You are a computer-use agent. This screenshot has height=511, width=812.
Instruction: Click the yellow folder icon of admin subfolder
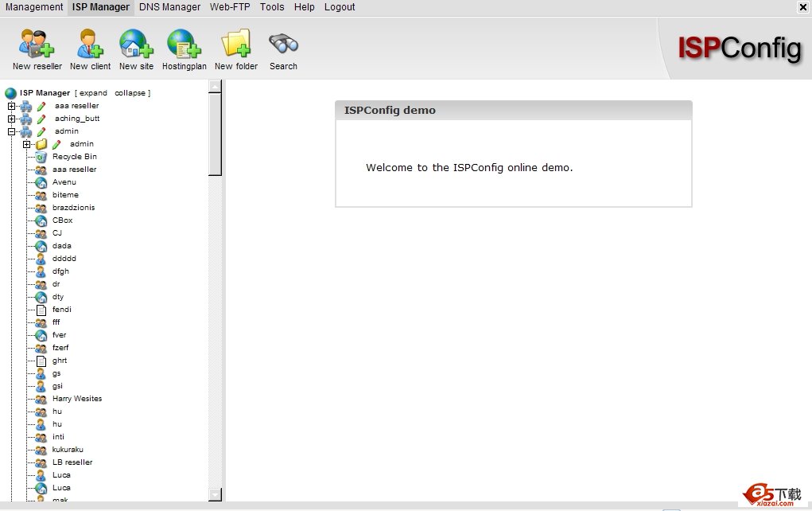point(41,144)
